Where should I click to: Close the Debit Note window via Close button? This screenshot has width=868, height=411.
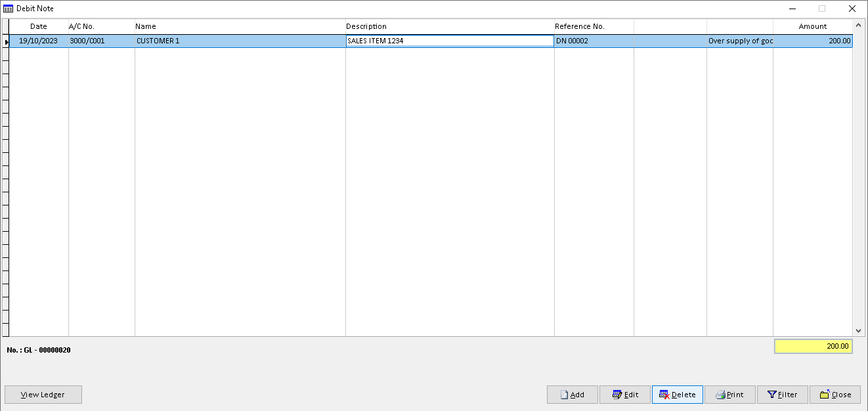pyautogui.click(x=835, y=395)
